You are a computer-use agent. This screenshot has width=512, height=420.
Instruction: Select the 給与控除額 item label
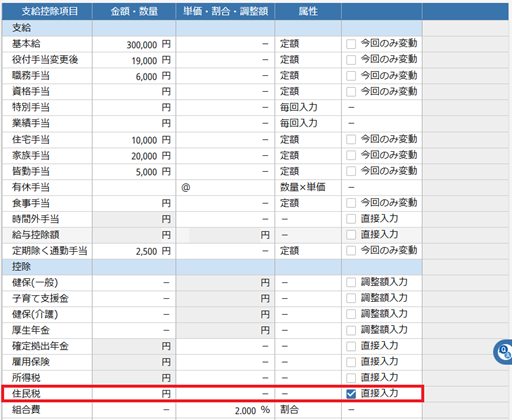pyautogui.click(x=36, y=235)
